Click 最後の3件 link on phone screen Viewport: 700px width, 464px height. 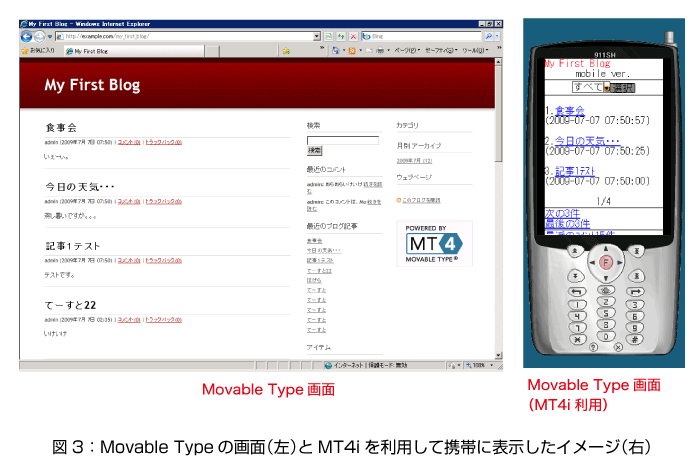pyautogui.click(x=567, y=223)
